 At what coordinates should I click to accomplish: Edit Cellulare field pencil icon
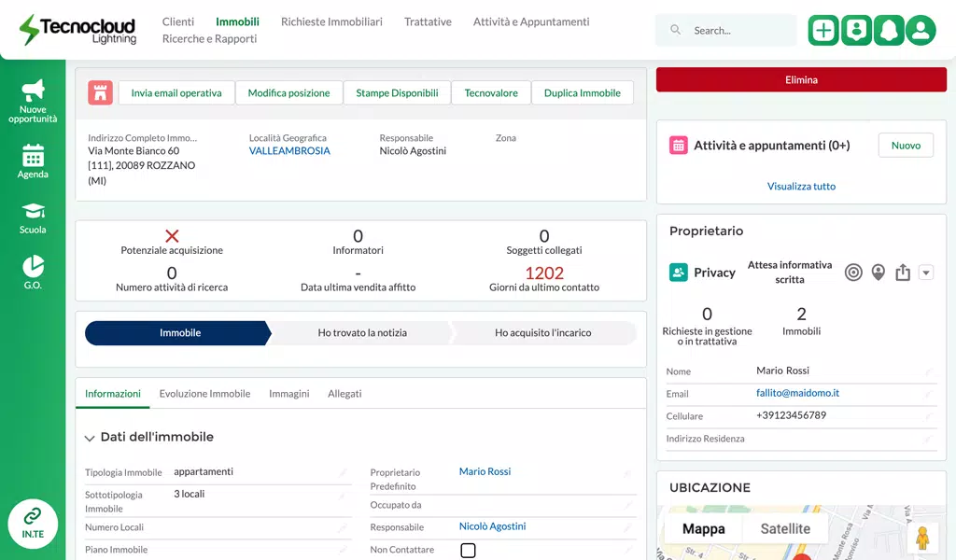[929, 417]
